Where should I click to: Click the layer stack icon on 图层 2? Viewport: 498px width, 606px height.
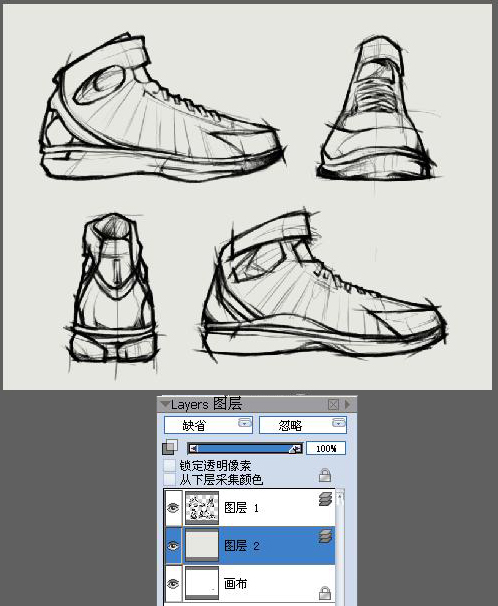pyautogui.click(x=326, y=536)
